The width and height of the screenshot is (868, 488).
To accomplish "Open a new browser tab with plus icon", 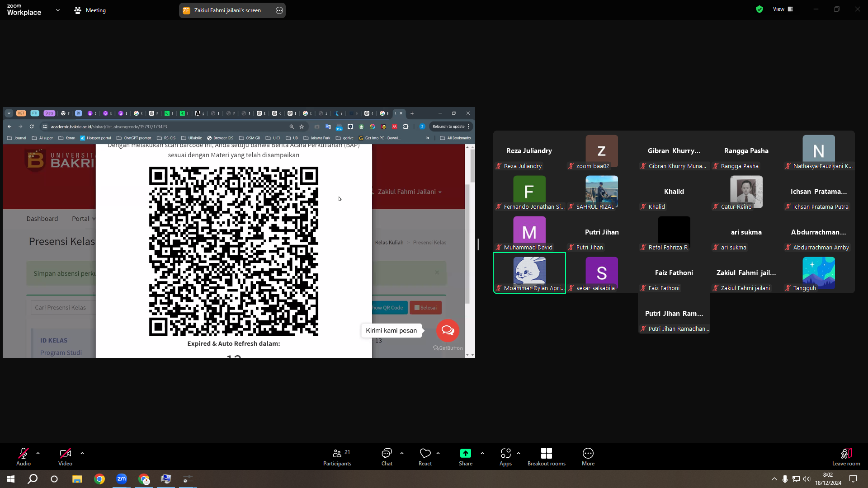I will tap(412, 113).
